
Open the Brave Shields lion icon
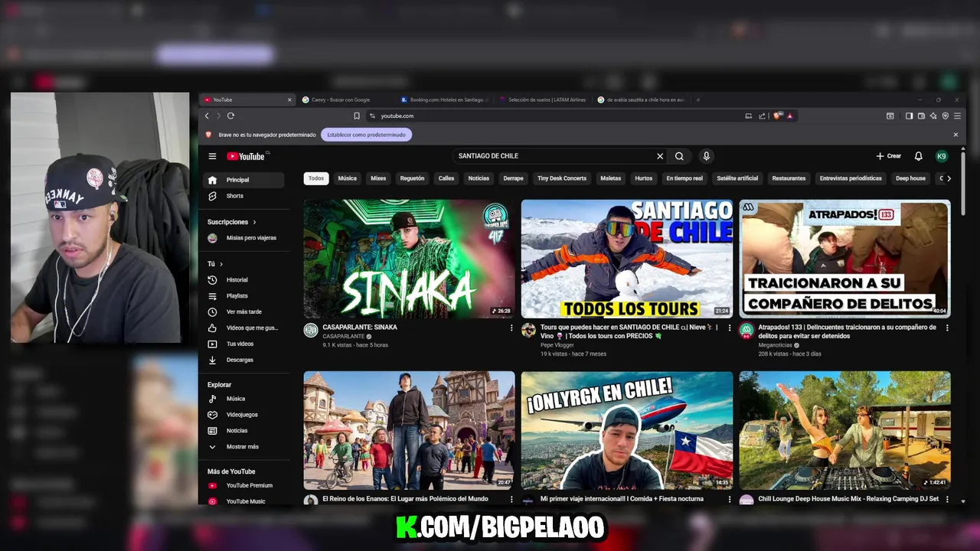pyautogui.click(x=777, y=116)
